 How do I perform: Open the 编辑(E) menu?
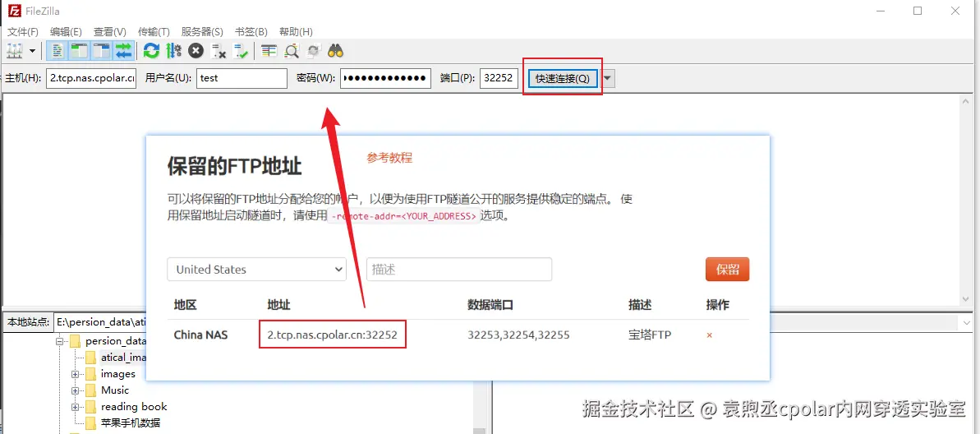click(x=66, y=31)
